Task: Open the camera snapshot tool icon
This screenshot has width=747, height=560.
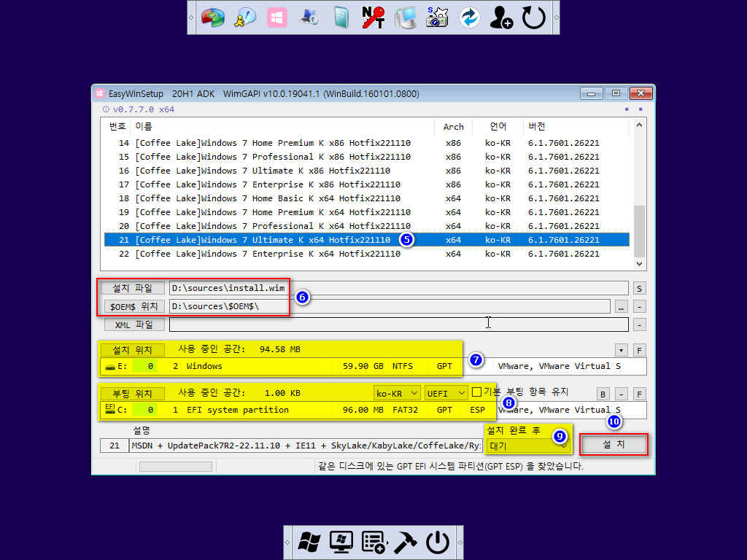Action: pos(438,18)
